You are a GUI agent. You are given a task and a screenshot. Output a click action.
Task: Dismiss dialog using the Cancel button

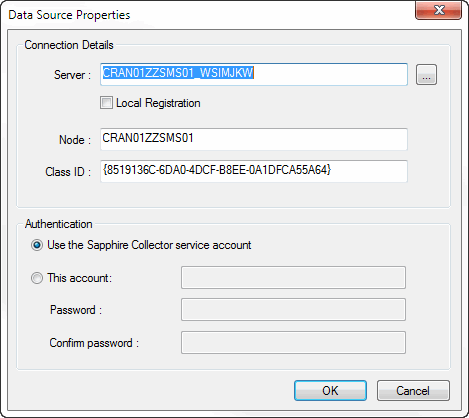(x=413, y=390)
